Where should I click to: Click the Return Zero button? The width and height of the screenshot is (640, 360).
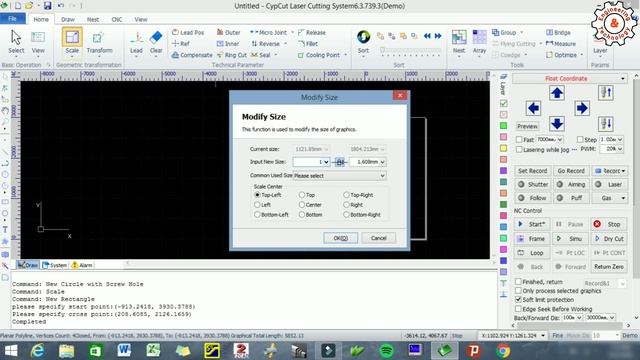[x=609, y=267]
